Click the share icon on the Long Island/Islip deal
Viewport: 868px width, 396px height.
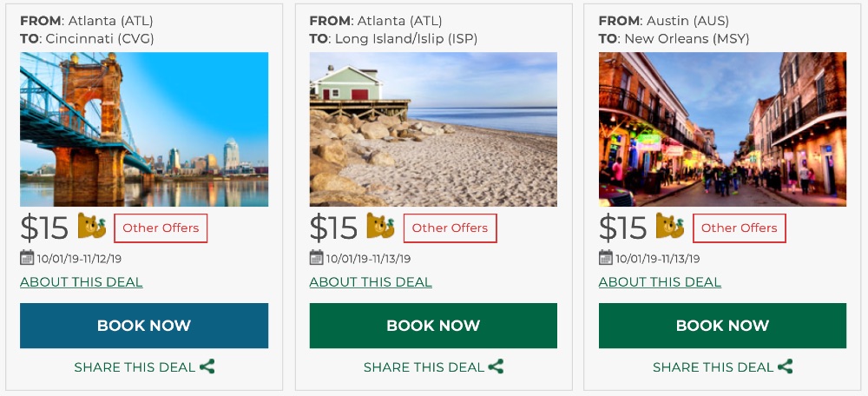point(496,366)
